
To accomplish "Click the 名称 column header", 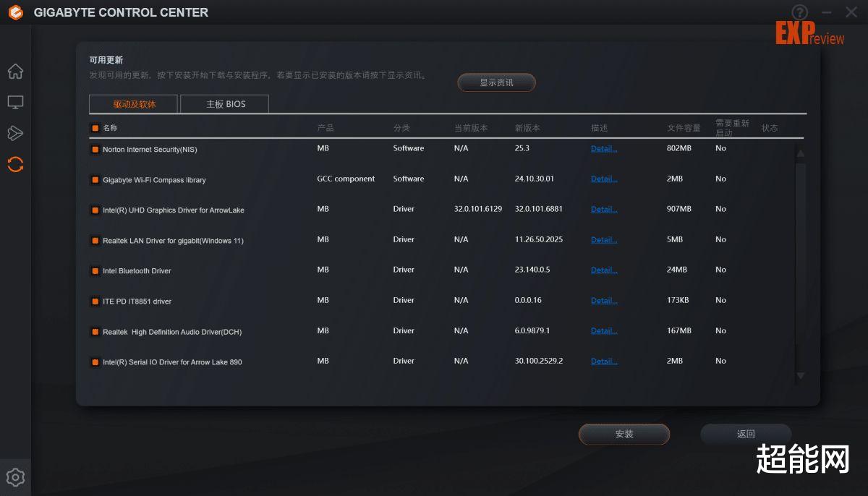I will pos(110,128).
